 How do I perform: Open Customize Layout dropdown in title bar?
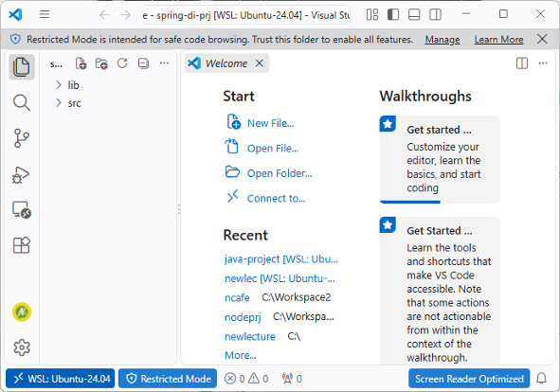(x=372, y=14)
